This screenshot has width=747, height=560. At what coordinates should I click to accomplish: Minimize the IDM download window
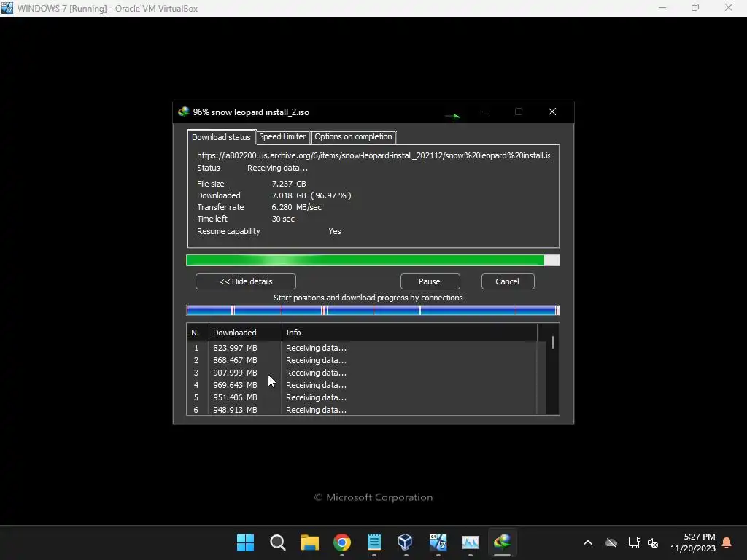[485, 112]
